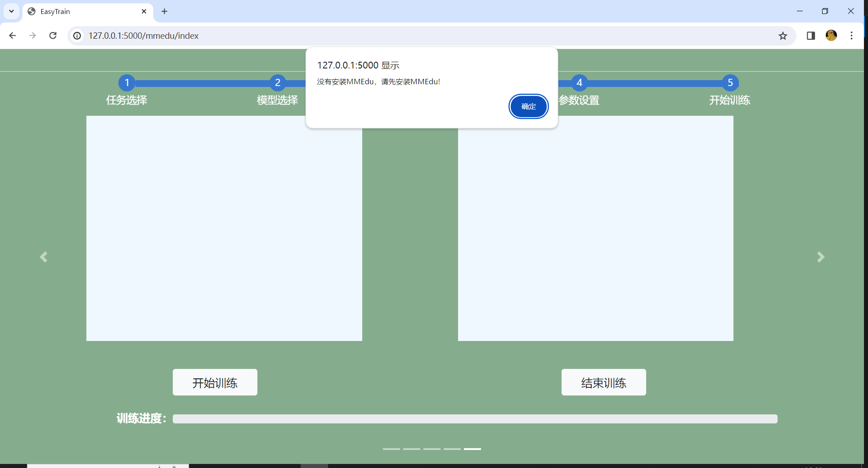This screenshot has width=868, height=468.
Task: Click the alert message text about MMEdu
Action: point(378,82)
